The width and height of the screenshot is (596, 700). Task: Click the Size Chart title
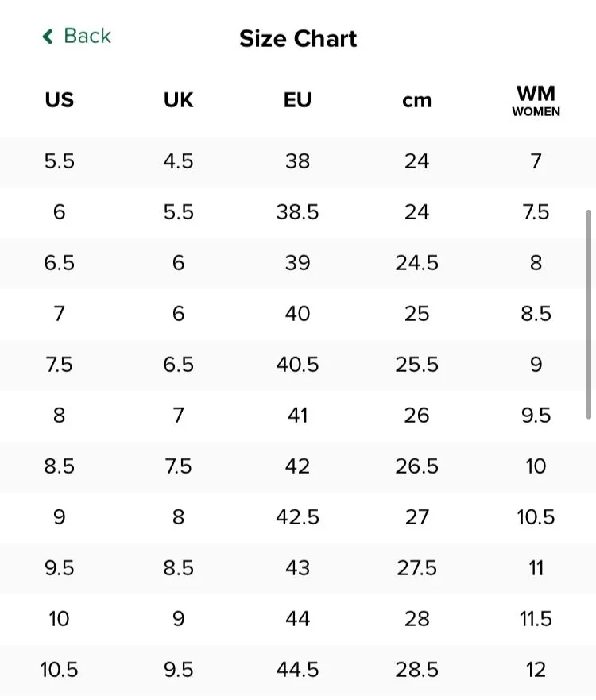[298, 38]
